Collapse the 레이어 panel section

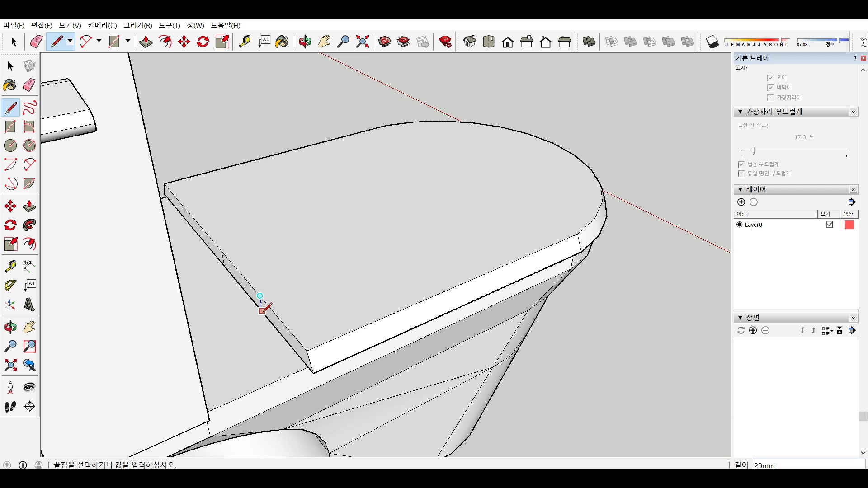[740, 189]
